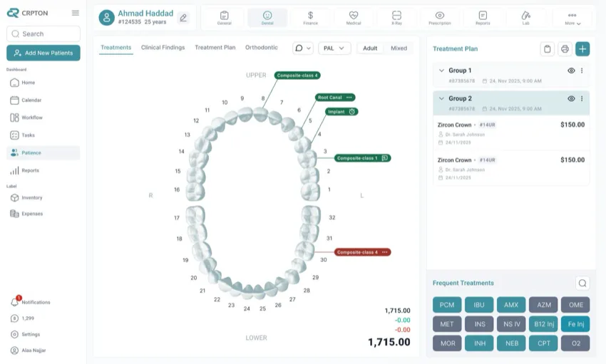Open Home in the sidebar
606x364 pixels.
tap(43, 83)
